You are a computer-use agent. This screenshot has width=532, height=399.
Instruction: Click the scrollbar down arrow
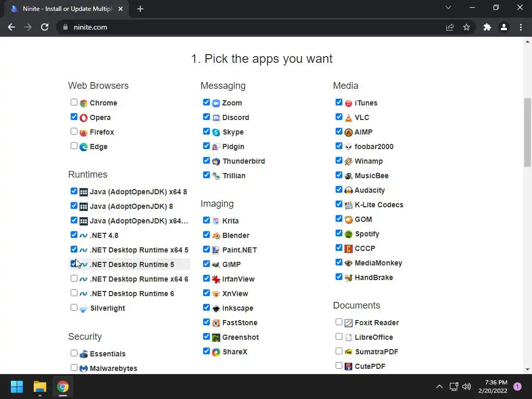[x=527, y=369]
